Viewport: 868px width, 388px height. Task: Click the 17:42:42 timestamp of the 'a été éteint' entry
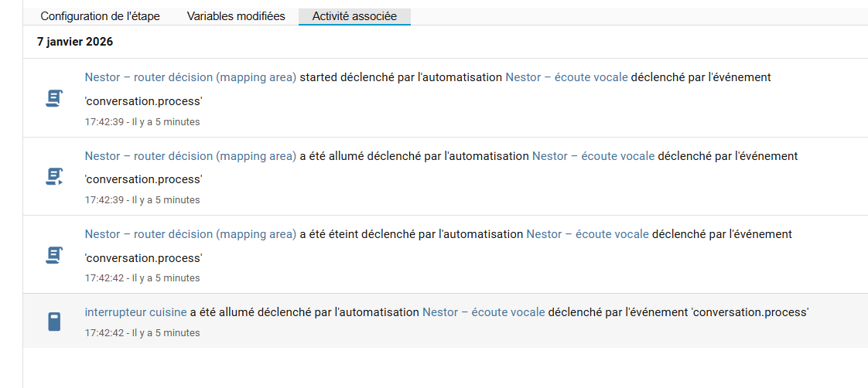[142, 277]
